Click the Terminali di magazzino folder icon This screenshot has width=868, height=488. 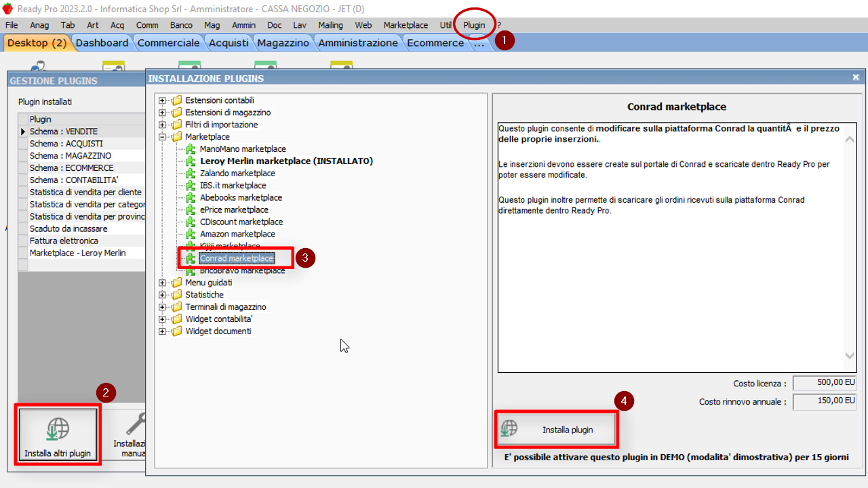point(177,307)
